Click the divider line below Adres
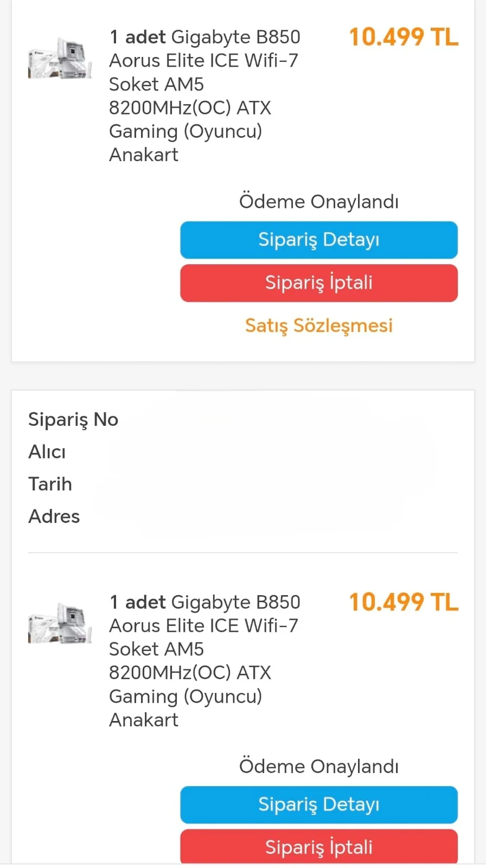 click(243, 553)
